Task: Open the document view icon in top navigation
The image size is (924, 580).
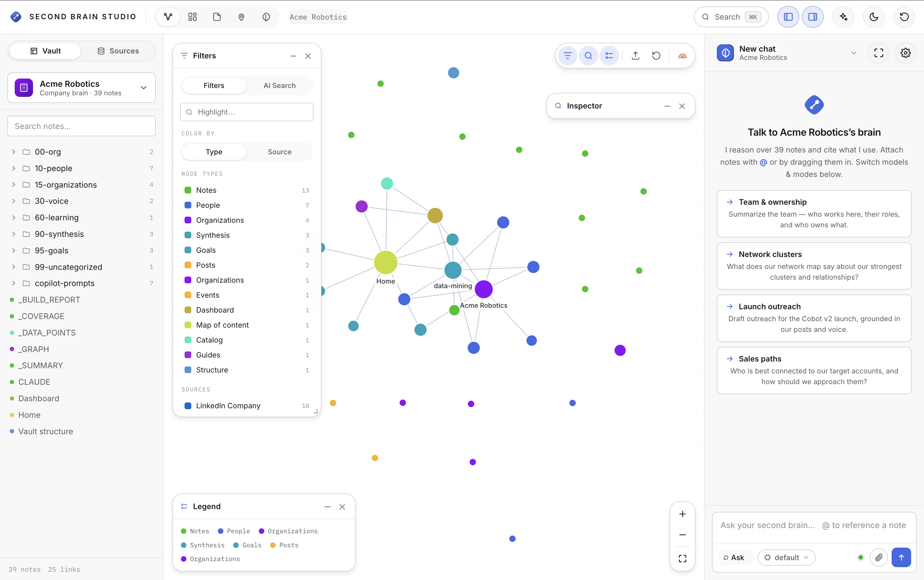Action: point(217,17)
